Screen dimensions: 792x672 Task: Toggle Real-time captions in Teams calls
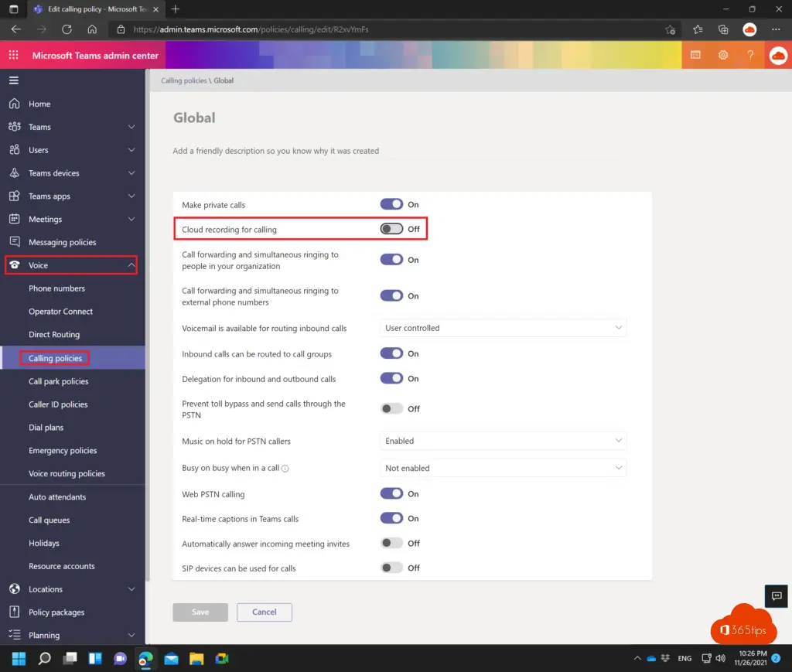tap(391, 518)
